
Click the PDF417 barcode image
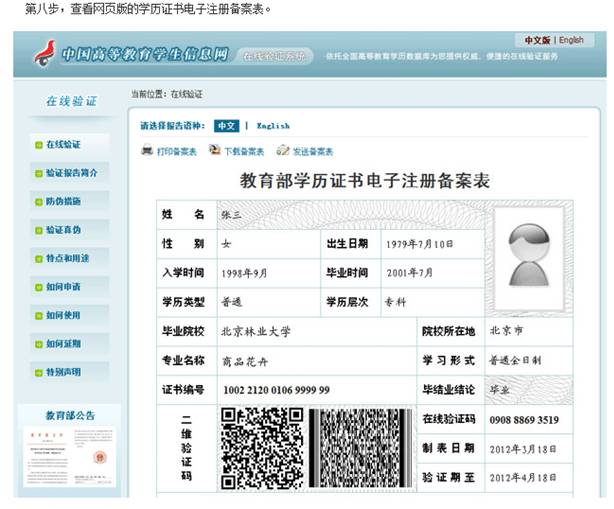tap(360, 448)
